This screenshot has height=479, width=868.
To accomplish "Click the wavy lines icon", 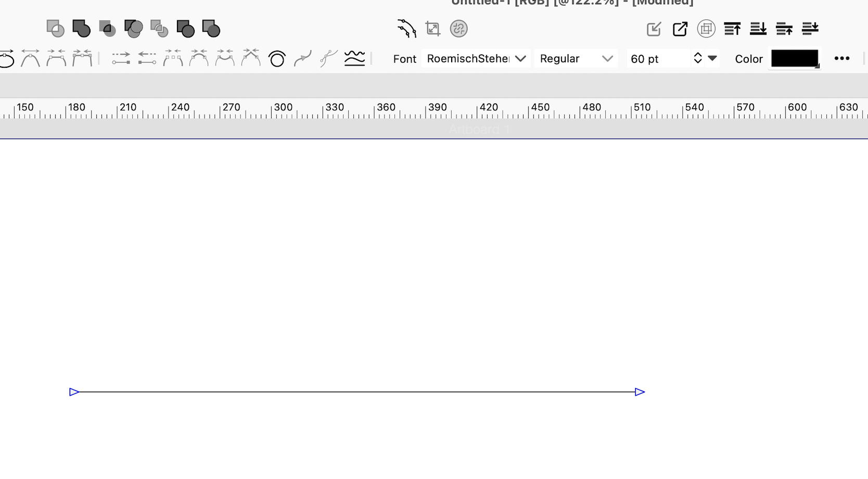I will [x=354, y=58].
